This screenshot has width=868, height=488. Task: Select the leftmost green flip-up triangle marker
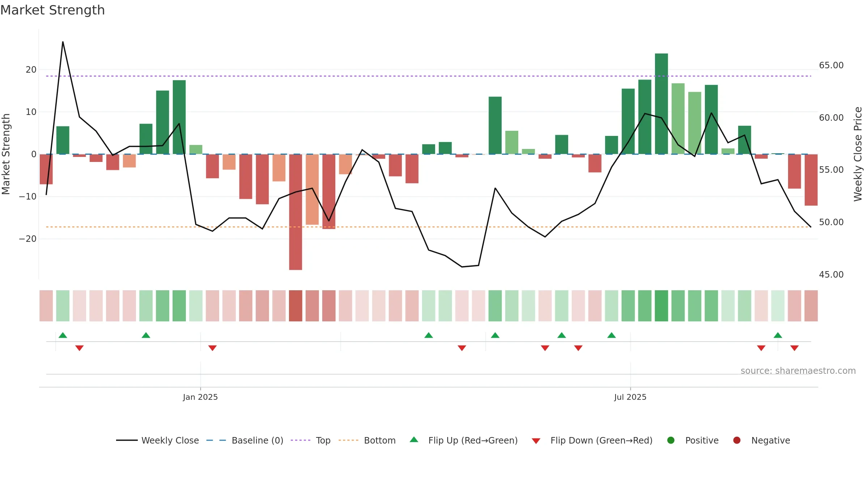pyautogui.click(x=63, y=335)
